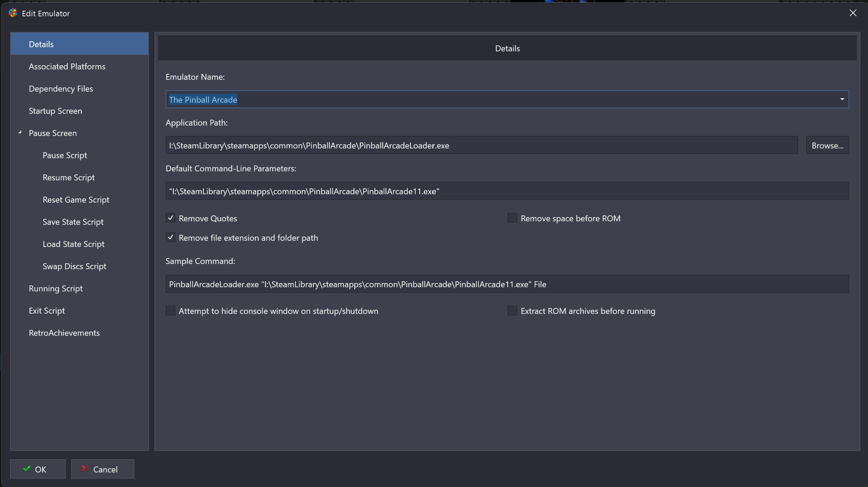This screenshot has width=868, height=487.
Task: Uncheck Remove file extension and folder path
Action: (x=170, y=238)
